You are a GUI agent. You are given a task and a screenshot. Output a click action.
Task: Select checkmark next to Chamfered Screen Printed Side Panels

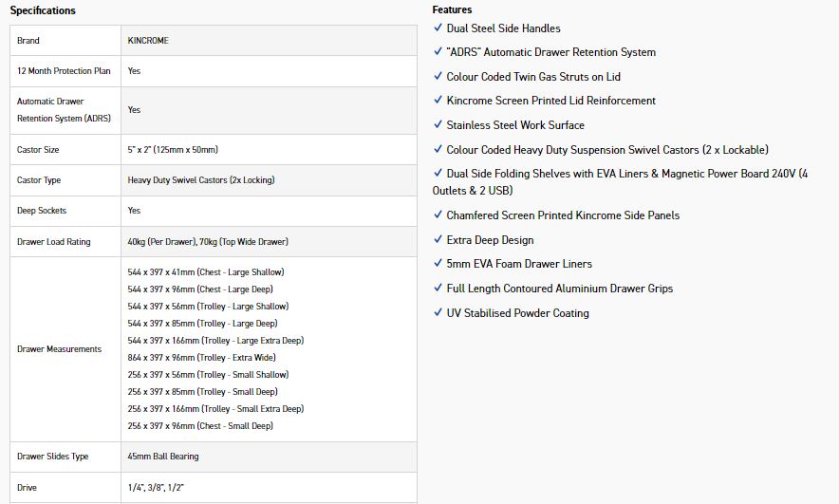[x=438, y=215]
